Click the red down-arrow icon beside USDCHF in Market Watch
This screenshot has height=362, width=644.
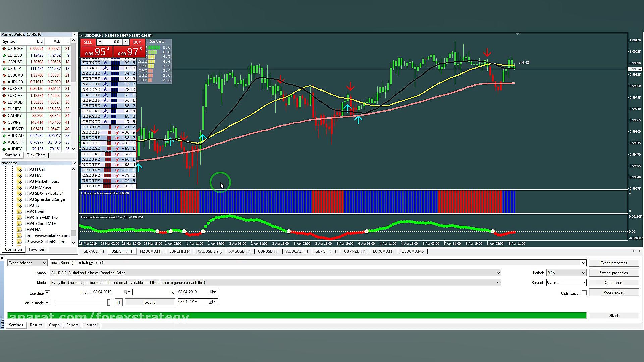[5, 48]
